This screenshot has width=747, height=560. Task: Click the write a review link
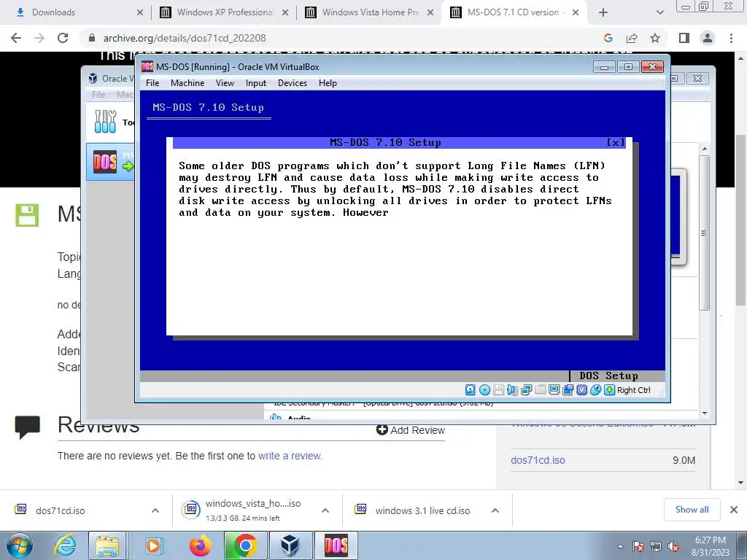(x=290, y=456)
